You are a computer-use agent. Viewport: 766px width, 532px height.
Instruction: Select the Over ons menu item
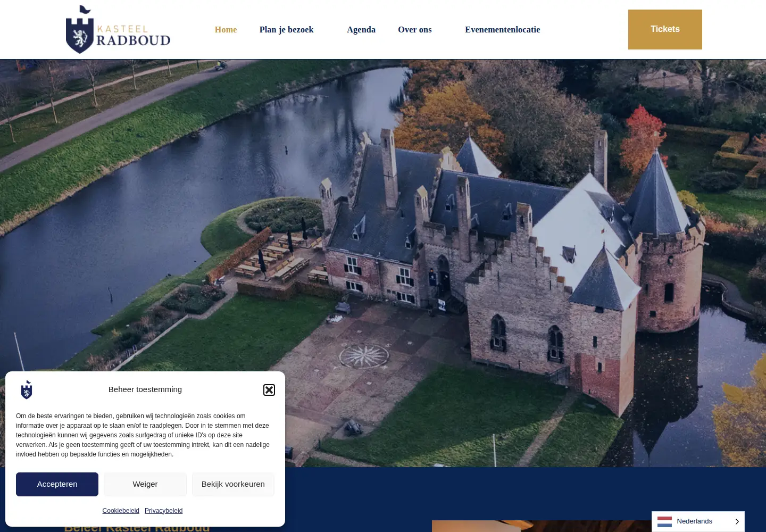(415, 30)
